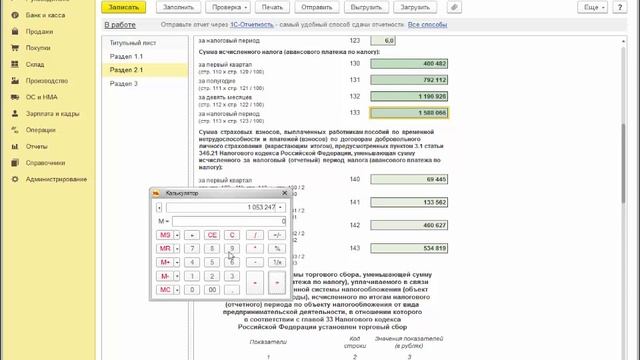Click the line 142 field value

coord(409,225)
